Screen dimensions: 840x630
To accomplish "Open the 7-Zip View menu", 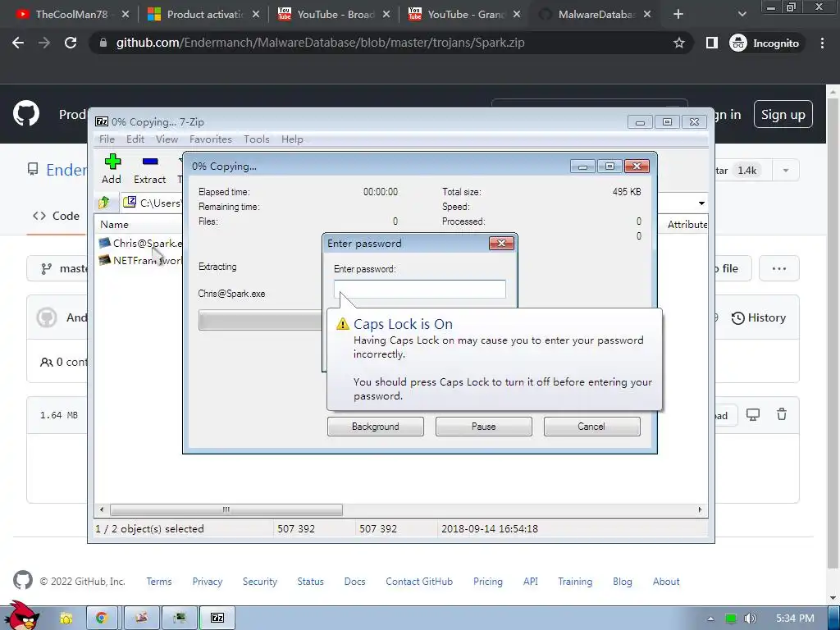I will pos(167,139).
